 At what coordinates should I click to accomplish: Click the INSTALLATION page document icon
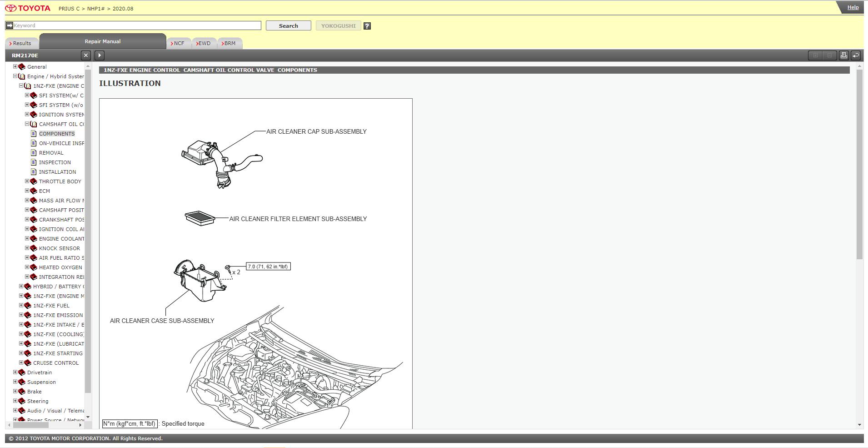34,172
